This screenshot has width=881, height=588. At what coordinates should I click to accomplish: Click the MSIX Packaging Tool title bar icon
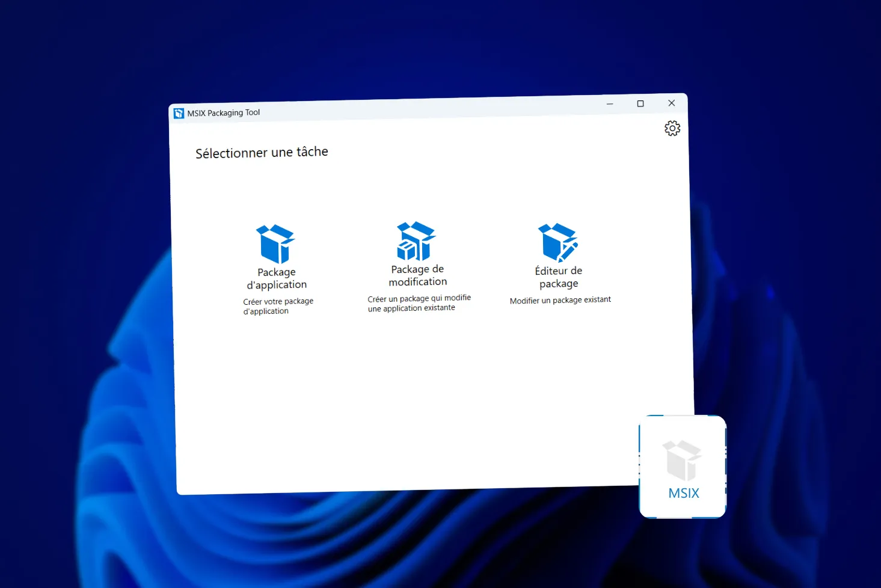click(x=179, y=114)
